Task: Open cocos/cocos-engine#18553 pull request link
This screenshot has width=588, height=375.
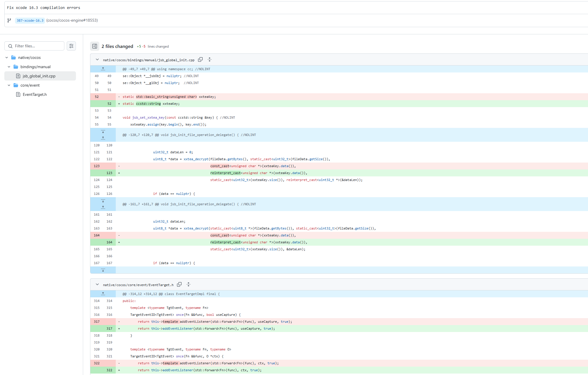Action: (72, 20)
